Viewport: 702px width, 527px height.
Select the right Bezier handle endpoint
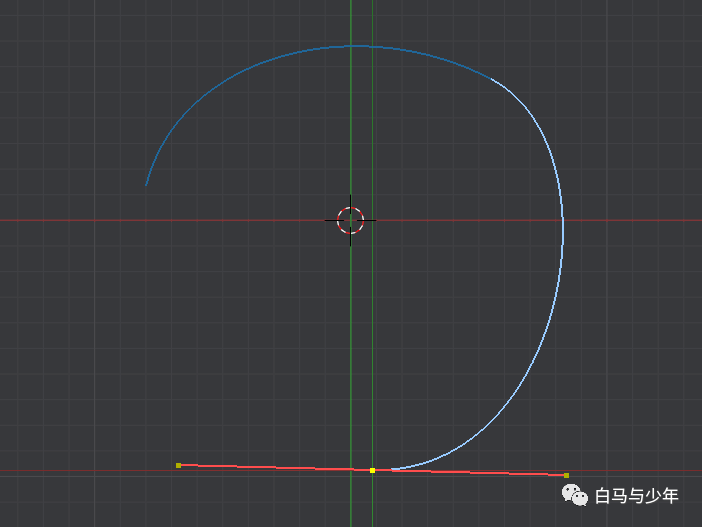pyautogui.click(x=566, y=475)
